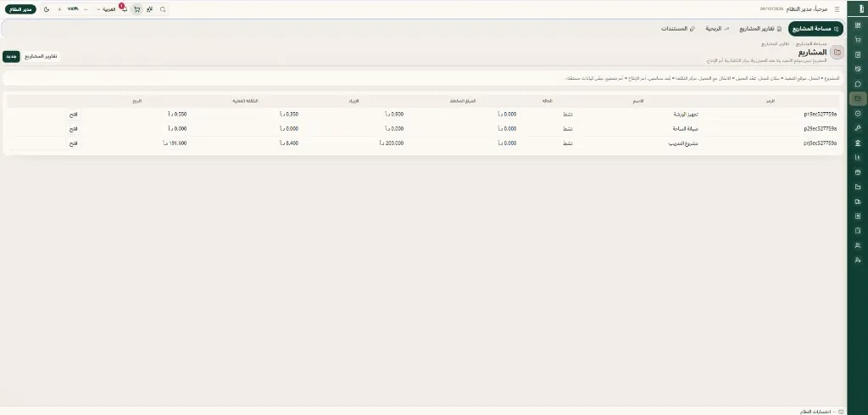Select the highlighted projects folder sidebar icon
The image size is (868, 415).
[x=858, y=98]
